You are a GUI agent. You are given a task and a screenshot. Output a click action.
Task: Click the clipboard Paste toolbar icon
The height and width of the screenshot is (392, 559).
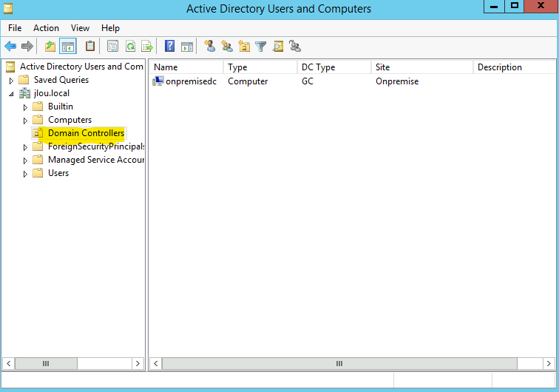coord(90,46)
